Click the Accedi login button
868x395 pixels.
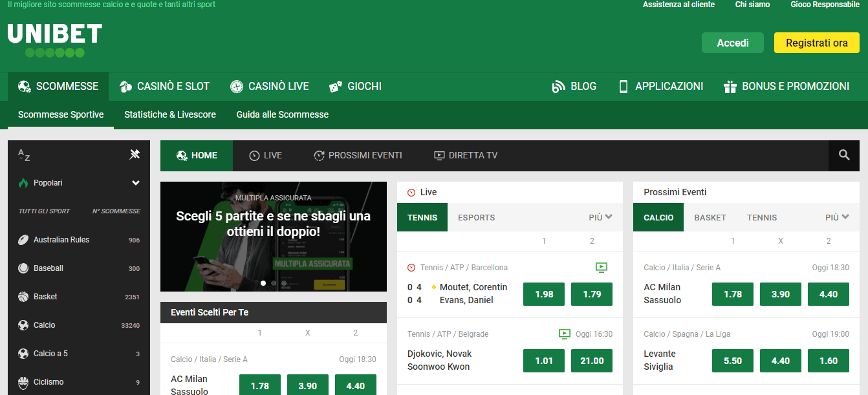[733, 43]
